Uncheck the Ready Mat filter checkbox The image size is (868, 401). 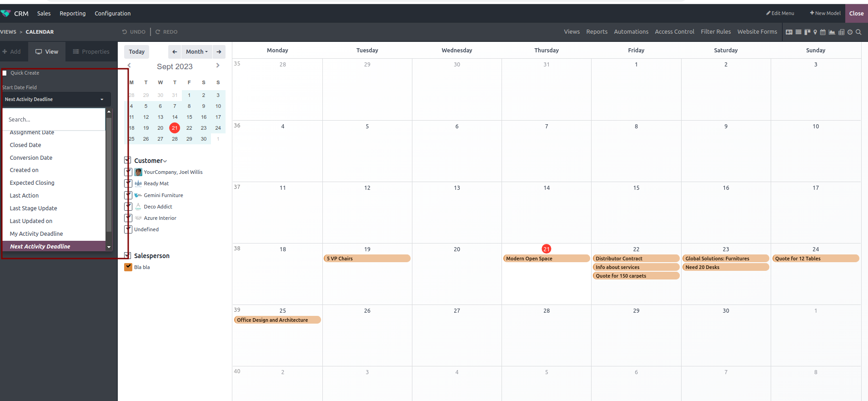(x=128, y=183)
